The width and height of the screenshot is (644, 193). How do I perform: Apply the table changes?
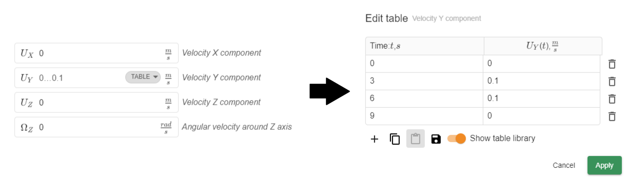pos(604,165)
